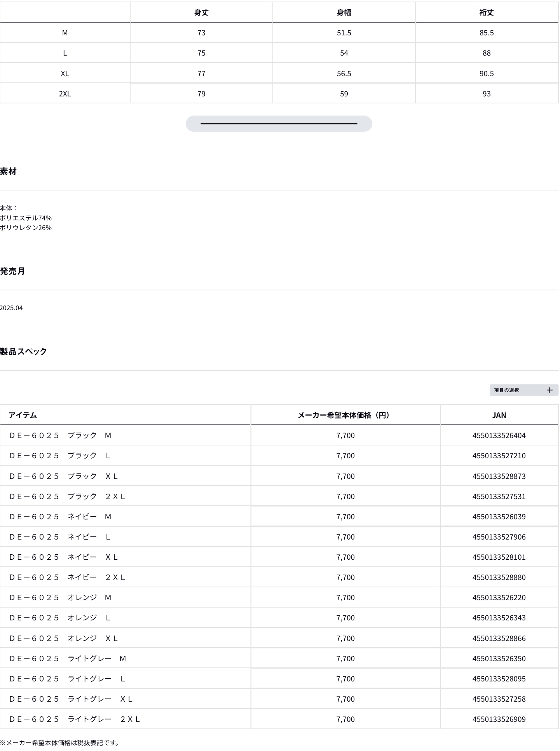Click the 製品スペック section heading
This screenshot has width=560, height=751.
[x=23, y=351]
